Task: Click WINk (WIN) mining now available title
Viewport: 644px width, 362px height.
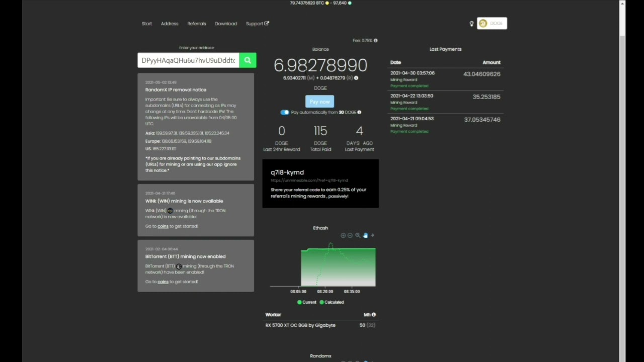Action: (x=184, y=201)
